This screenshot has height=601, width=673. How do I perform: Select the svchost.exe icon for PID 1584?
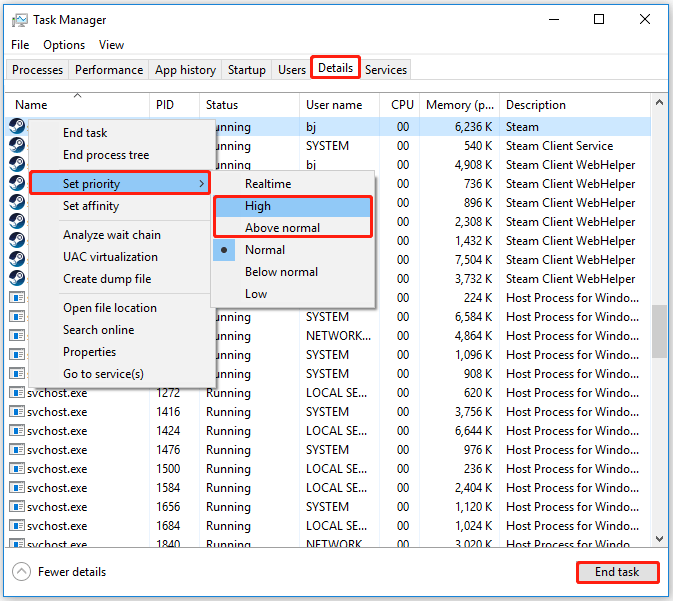(17, 488)
